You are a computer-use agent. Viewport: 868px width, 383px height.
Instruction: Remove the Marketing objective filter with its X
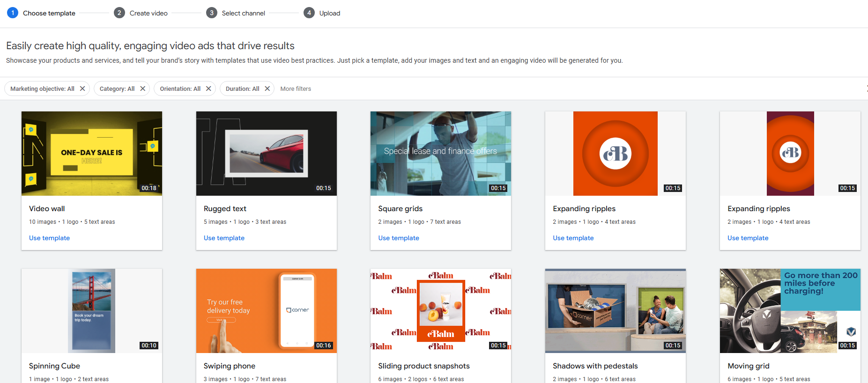(82, 88)
